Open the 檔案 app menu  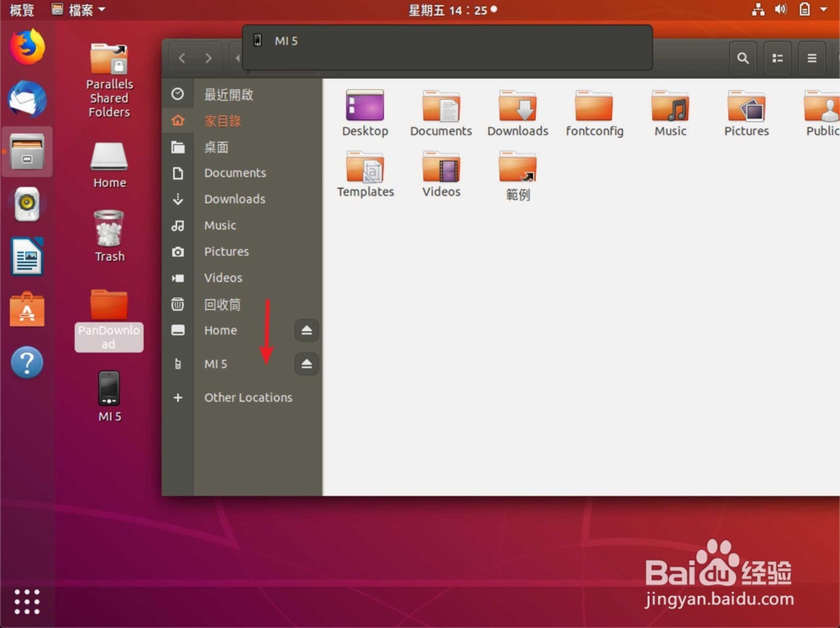click(78, 9)
